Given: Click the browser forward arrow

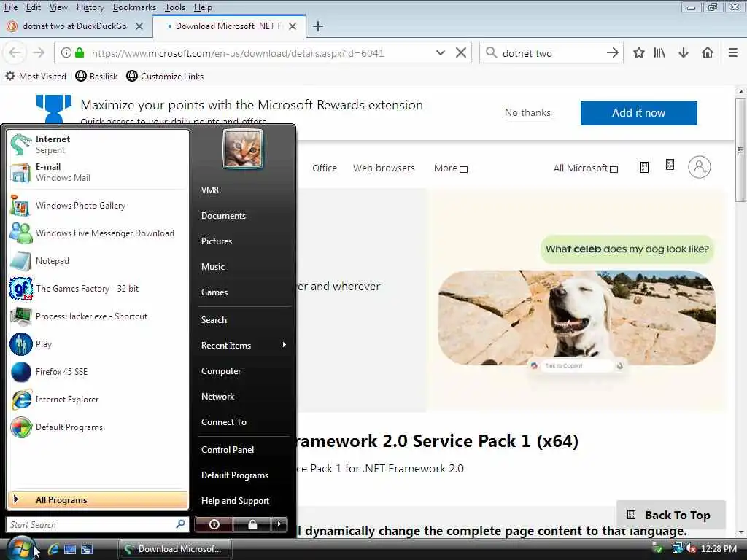Looking at the screenshot, I should 39,52.
